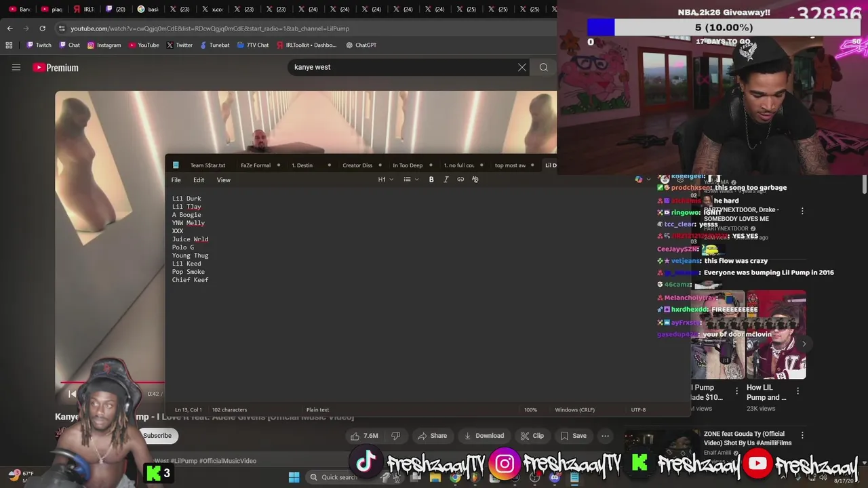Go to YouTube Premium home logo
The width and height of the screenshot is (868, 488).
click(56, 67)
